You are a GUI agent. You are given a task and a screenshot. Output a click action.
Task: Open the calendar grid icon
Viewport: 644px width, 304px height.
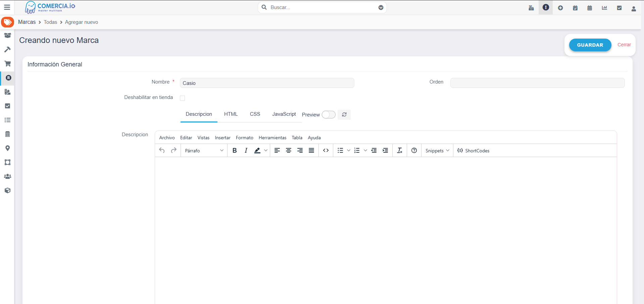[x=590, y=8]
